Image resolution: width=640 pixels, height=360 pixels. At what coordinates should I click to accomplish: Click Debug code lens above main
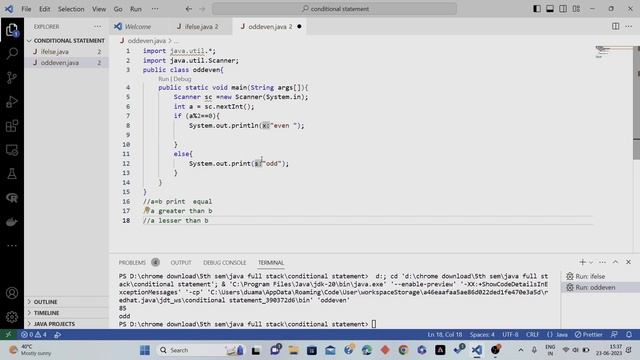pyautogui.click(x=182, y=79)
